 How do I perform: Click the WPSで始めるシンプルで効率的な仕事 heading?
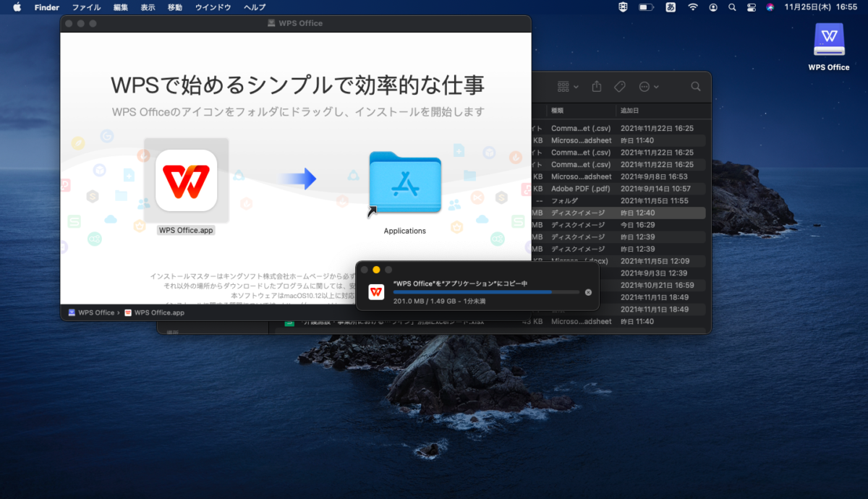pyautogui.click(x=297, y=84)
